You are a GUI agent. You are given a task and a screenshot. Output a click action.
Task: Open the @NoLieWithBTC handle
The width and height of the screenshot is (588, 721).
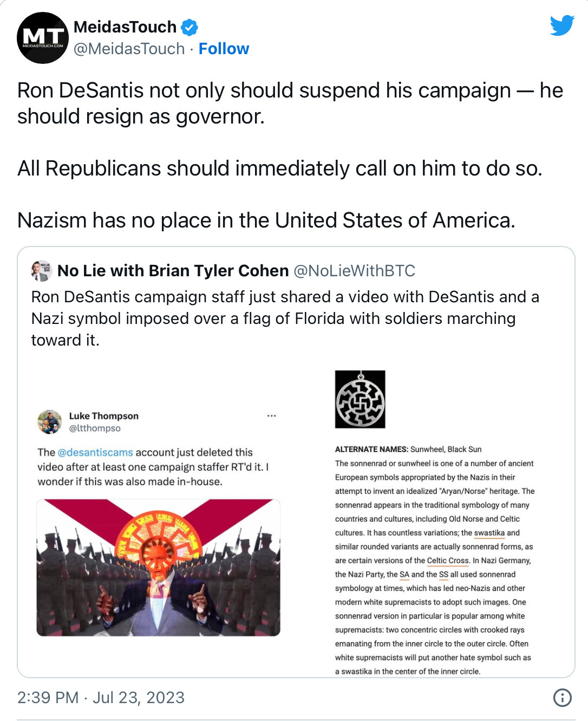354,271
